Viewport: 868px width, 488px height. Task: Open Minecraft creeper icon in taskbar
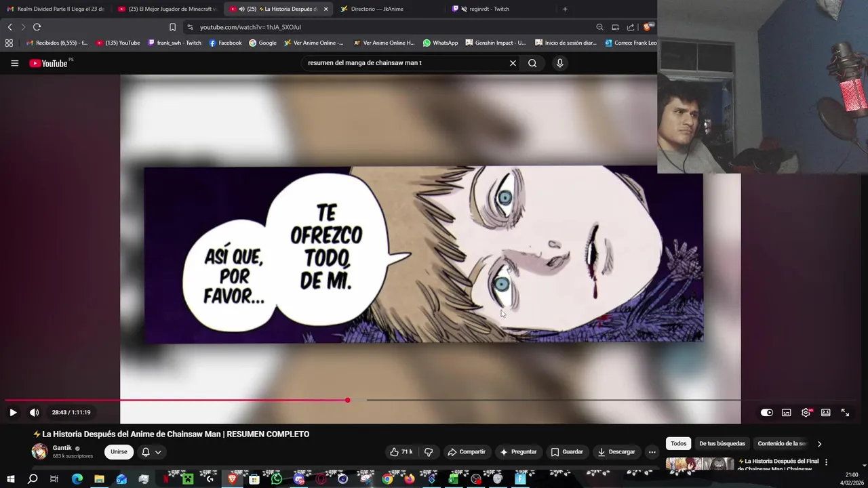coord(188,479)
